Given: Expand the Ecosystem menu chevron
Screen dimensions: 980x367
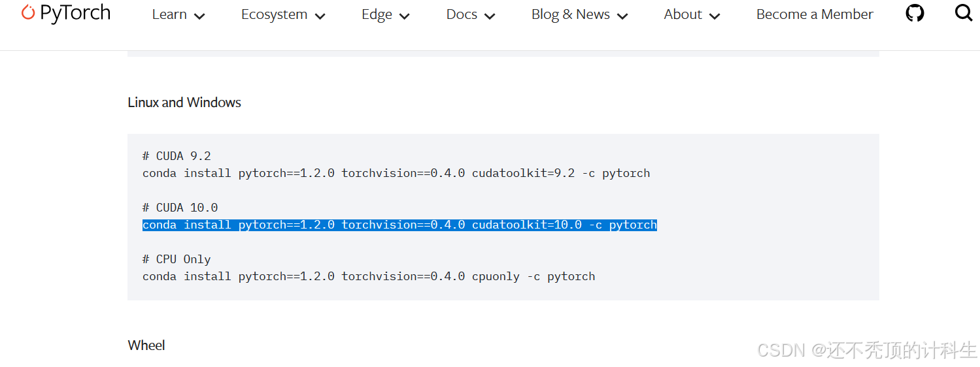Looking at the screenshot, I should pos(320,16).
